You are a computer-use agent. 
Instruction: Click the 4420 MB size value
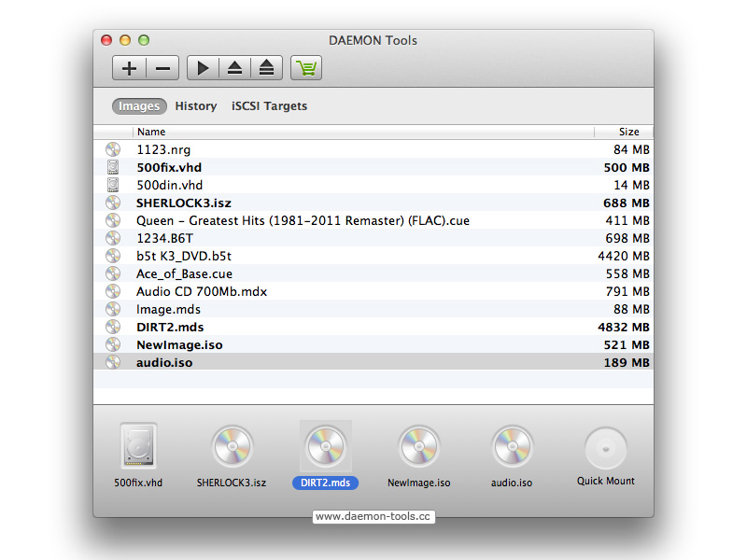(624, 256)
